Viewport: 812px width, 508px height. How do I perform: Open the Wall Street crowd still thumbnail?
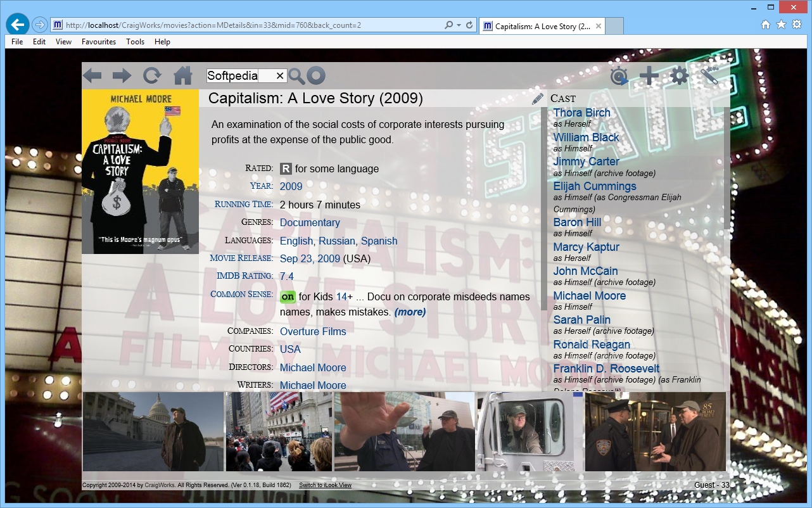coord(279,431)
